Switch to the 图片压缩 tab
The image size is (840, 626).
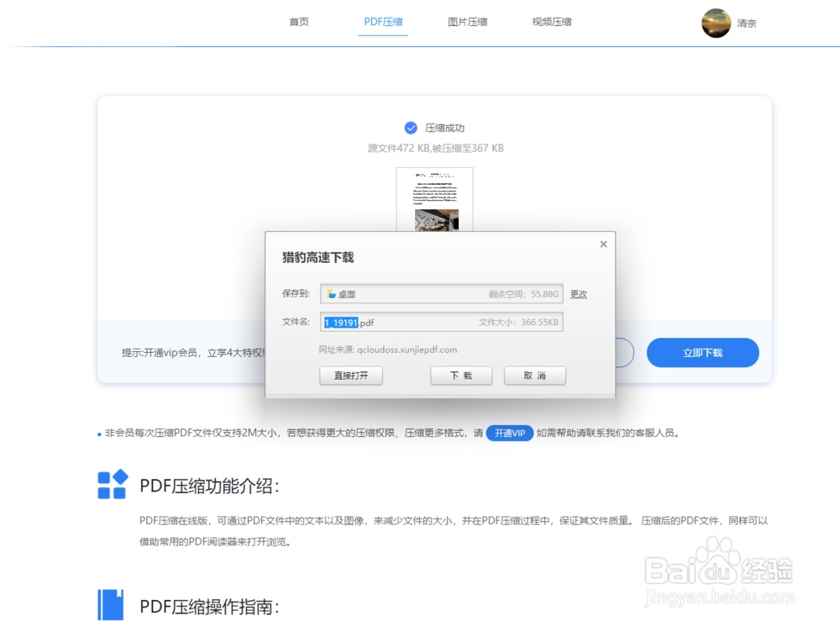pos(468,22)
